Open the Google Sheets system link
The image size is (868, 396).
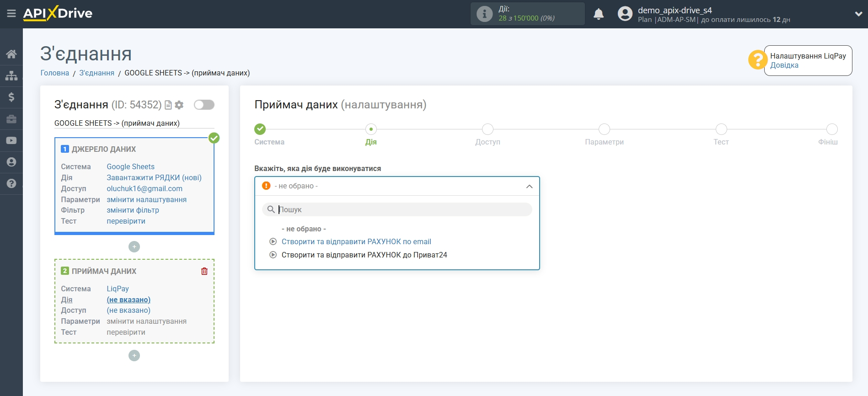coord(131,167)
